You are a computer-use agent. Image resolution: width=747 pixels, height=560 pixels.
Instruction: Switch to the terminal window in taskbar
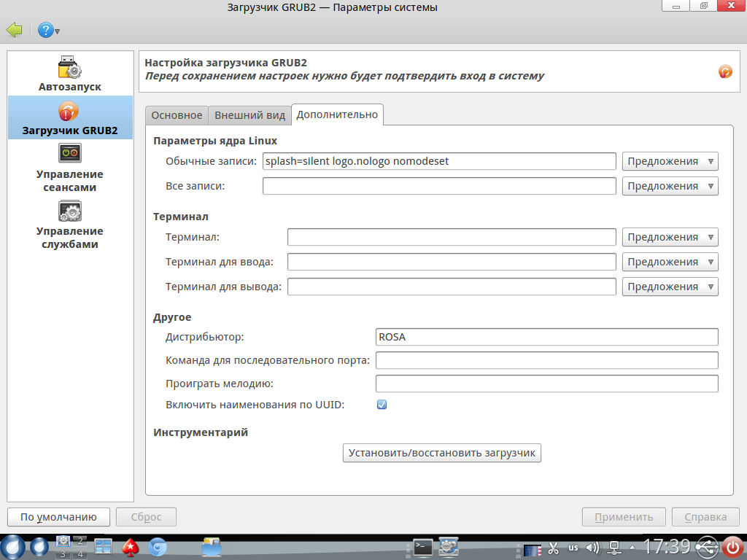click(422, 548)
